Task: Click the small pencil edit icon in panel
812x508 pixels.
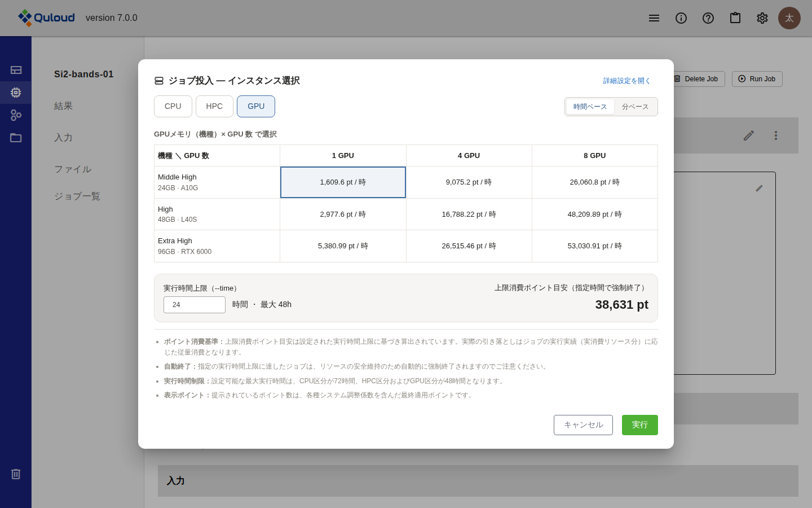Action: pos(759,189)
